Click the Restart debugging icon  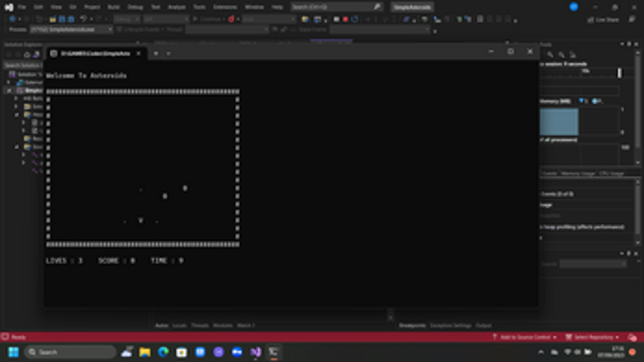(355, 19)
